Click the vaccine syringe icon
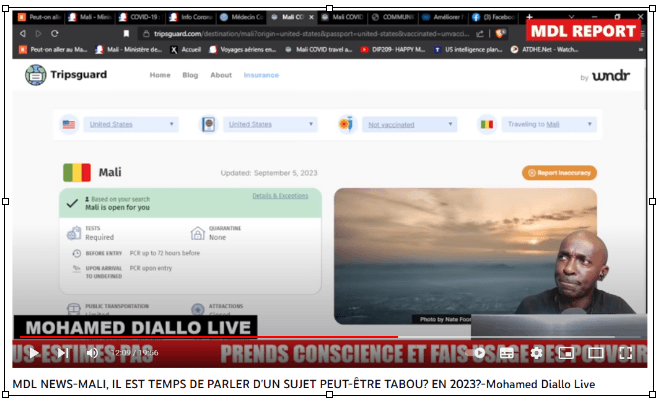 [x=347, y=124]
